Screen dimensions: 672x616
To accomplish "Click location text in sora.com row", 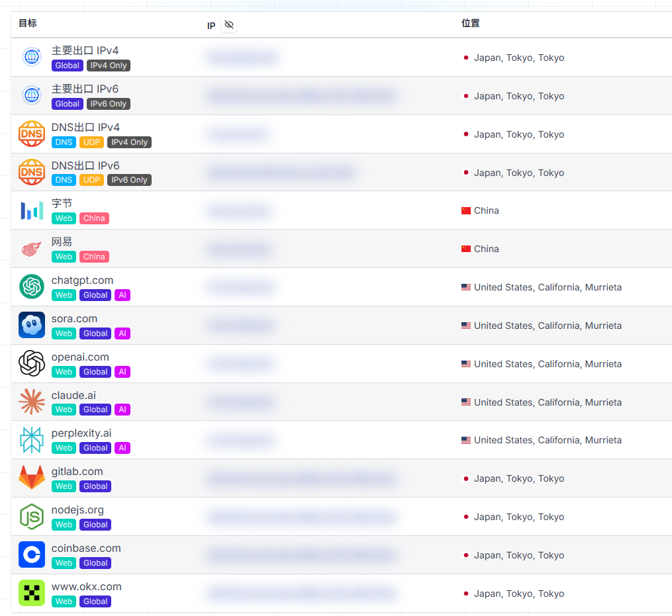I will [548, 326].
